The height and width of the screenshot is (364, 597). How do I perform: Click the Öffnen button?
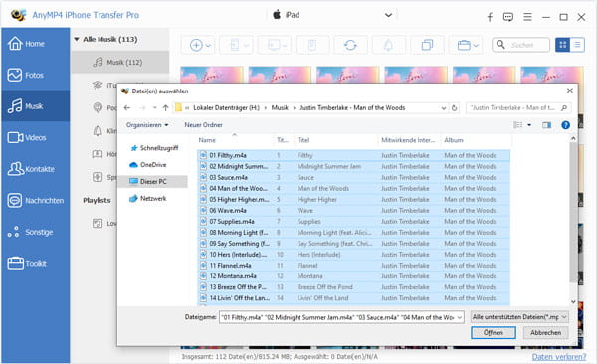coord(494,333)
